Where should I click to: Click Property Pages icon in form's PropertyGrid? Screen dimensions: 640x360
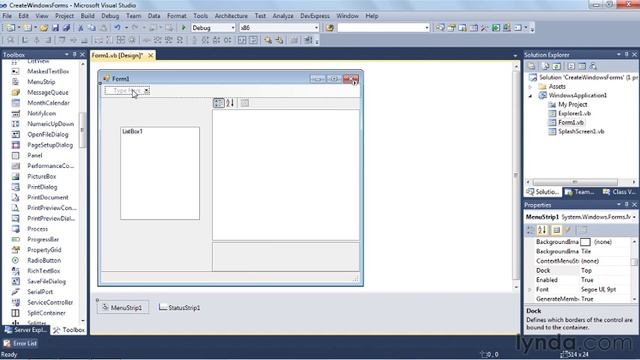pyautogui.click(x=244, y=103)
